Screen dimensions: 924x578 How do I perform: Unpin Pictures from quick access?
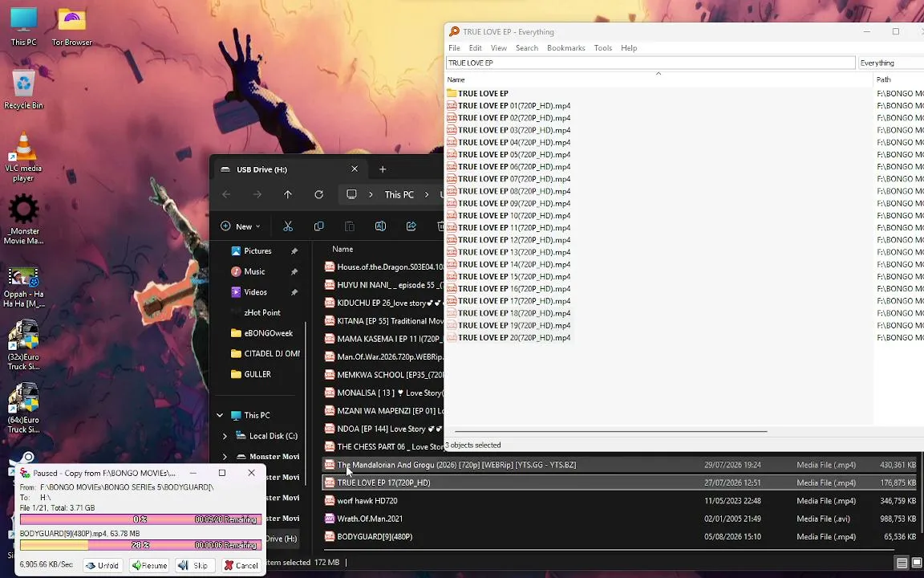point(294,251)
